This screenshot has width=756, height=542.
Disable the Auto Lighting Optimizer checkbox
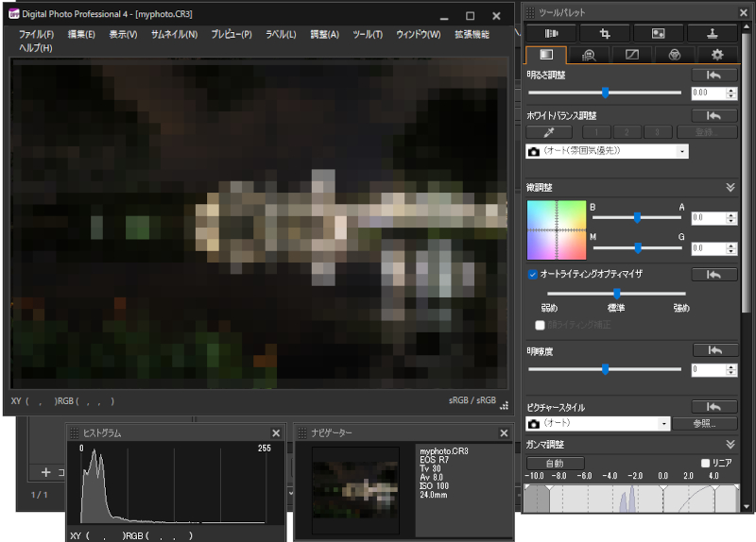[x=533, y=275]
